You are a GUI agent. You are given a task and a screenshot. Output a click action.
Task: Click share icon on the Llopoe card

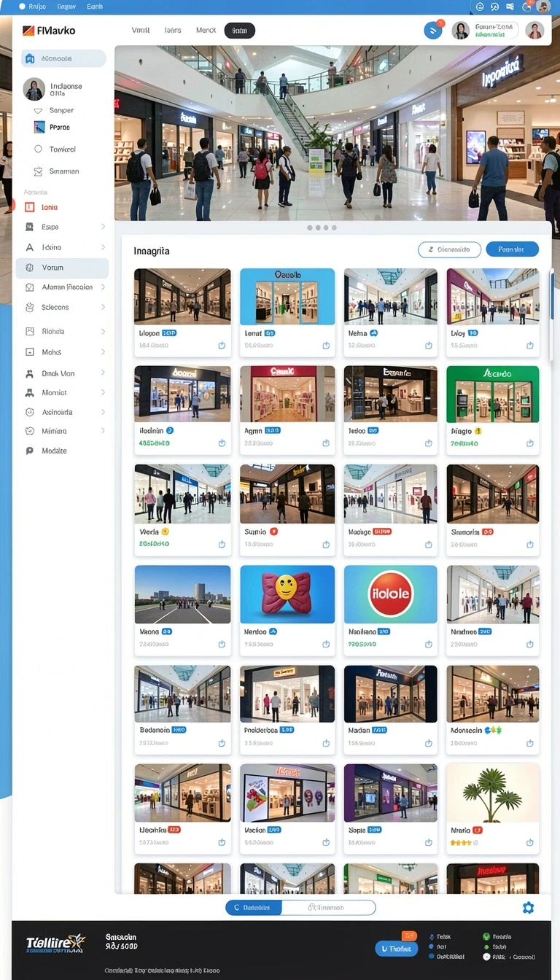point(222,346)
